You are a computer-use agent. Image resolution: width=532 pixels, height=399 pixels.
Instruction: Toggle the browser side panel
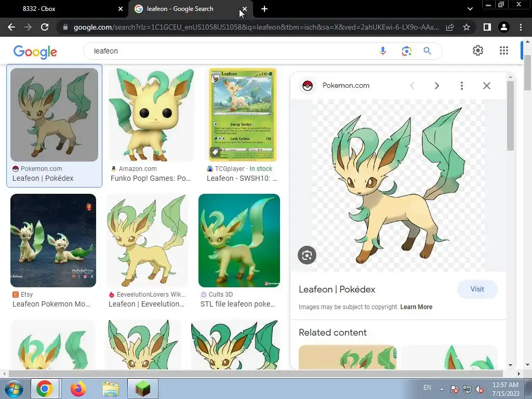[x=487, y=27]
